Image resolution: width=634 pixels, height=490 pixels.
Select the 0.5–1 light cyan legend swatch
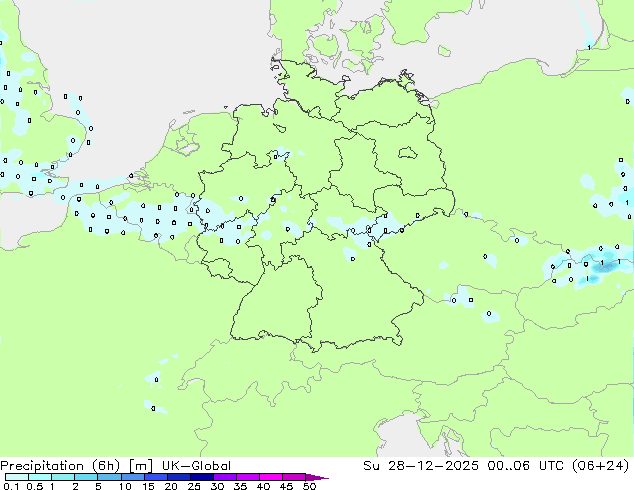40,477
